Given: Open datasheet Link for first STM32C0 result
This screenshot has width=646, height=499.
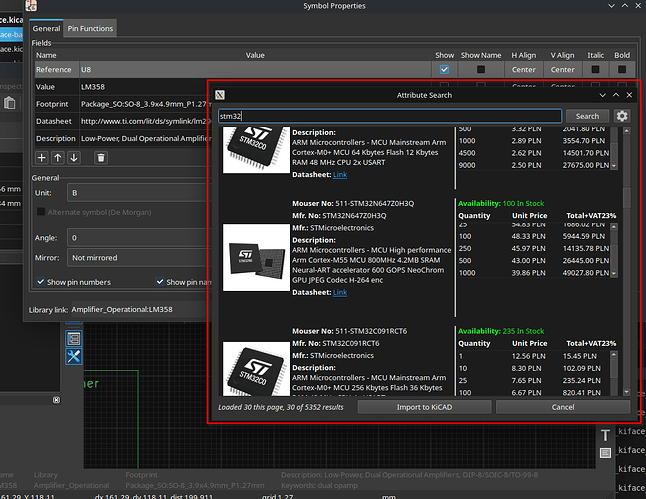Looking at the screenshot, I should [340, 174].
